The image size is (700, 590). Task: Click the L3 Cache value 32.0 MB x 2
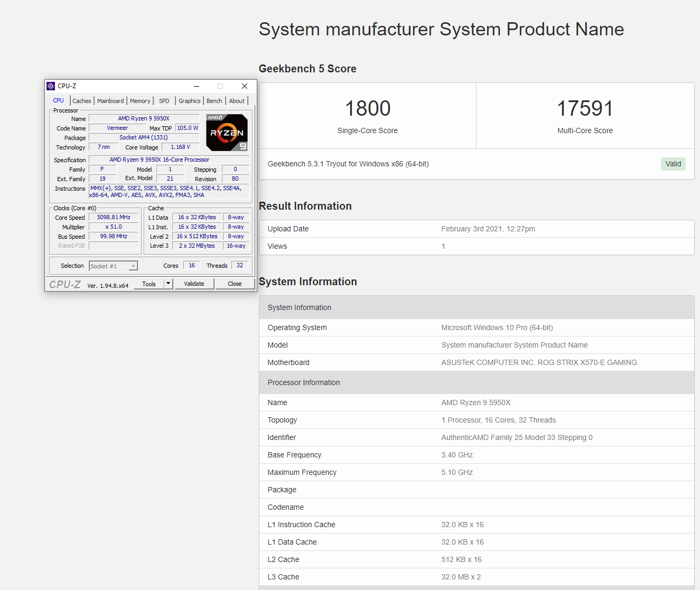461,577
